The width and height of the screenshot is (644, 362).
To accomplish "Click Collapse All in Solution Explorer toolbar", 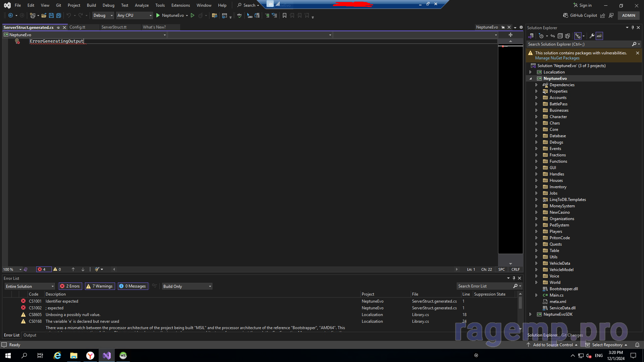I will tap(560, 36).
